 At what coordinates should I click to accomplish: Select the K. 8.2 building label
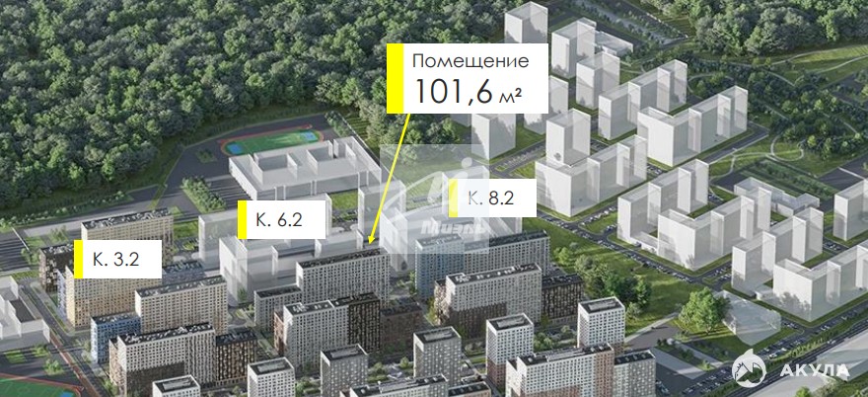coord(496,198)
